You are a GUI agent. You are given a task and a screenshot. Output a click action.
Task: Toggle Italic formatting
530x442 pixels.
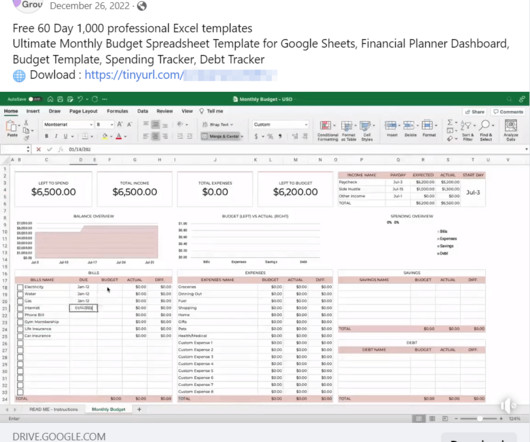[56, 136]
